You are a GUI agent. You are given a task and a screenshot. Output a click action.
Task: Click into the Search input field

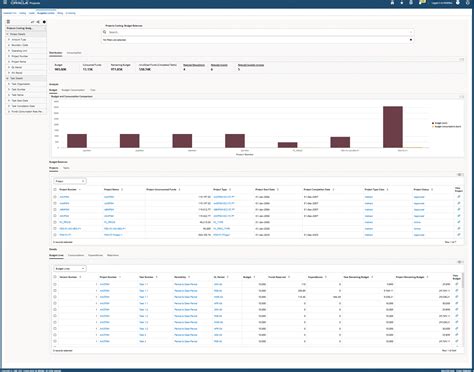pyautogui.click(x=259, y=32)
